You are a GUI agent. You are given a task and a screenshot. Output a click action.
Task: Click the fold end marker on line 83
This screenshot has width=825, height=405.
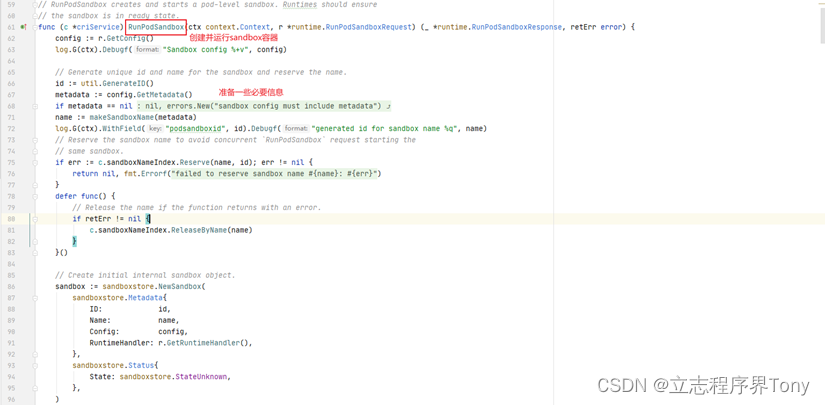tap(35, 252)
